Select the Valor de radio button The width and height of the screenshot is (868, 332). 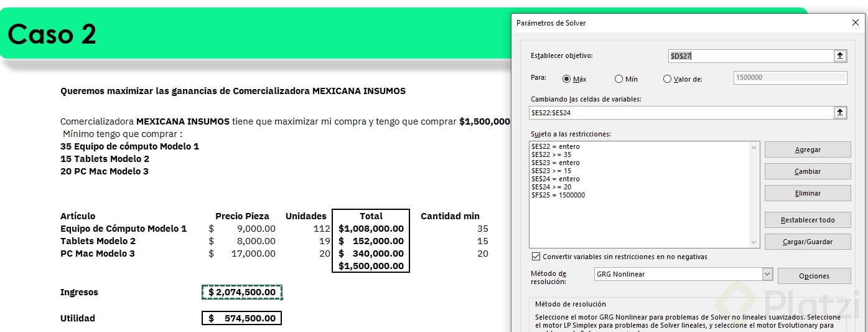(668, 79)
